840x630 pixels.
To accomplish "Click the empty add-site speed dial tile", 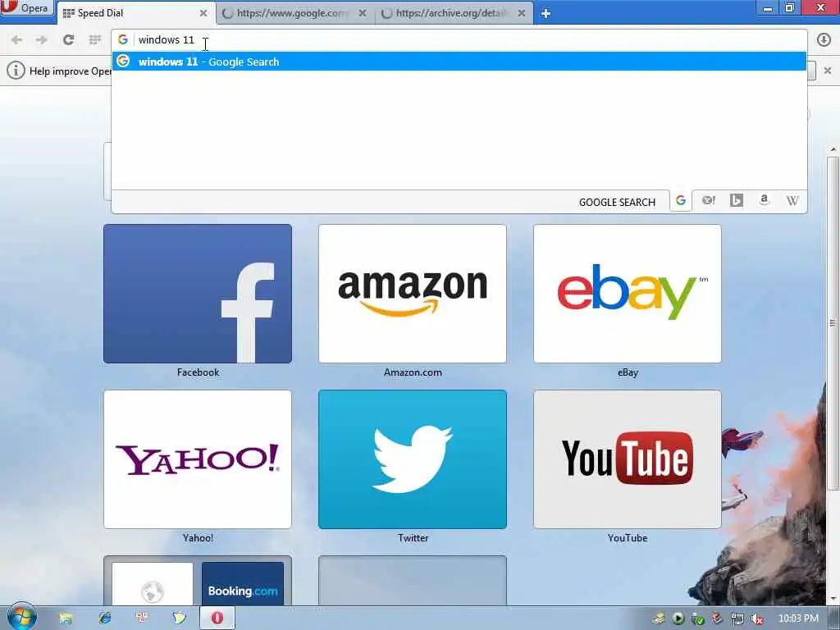I will point(413,581).
